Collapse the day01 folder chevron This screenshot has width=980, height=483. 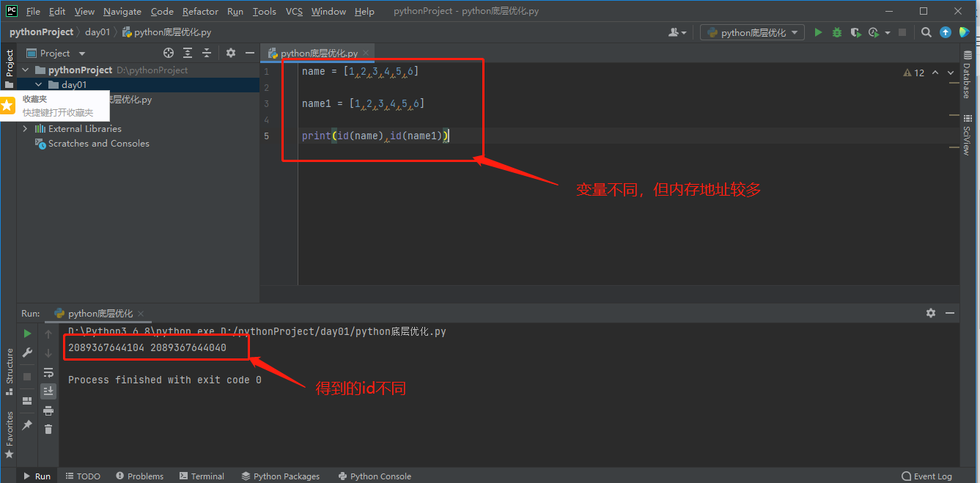[39, 85]
